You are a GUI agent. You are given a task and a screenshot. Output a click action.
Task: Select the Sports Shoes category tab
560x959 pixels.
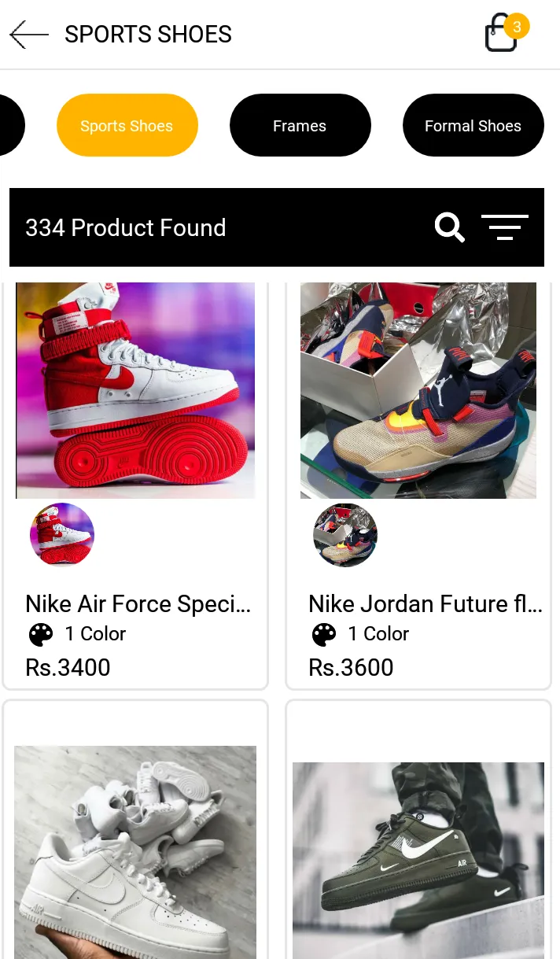click(127, 126)
